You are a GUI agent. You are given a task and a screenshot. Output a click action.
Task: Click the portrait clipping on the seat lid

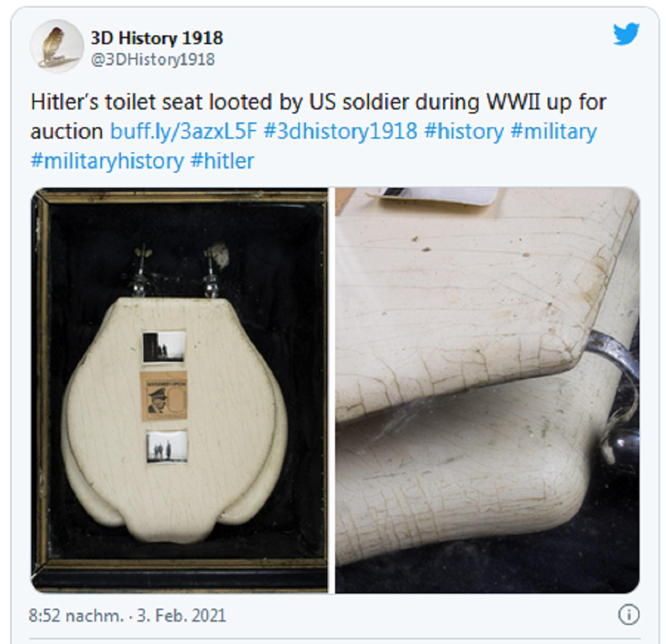pyautogui.click(x=164, y=396)
